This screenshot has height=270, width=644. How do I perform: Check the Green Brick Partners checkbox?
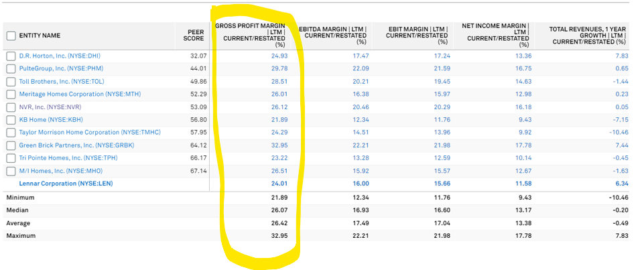(11, 145)
